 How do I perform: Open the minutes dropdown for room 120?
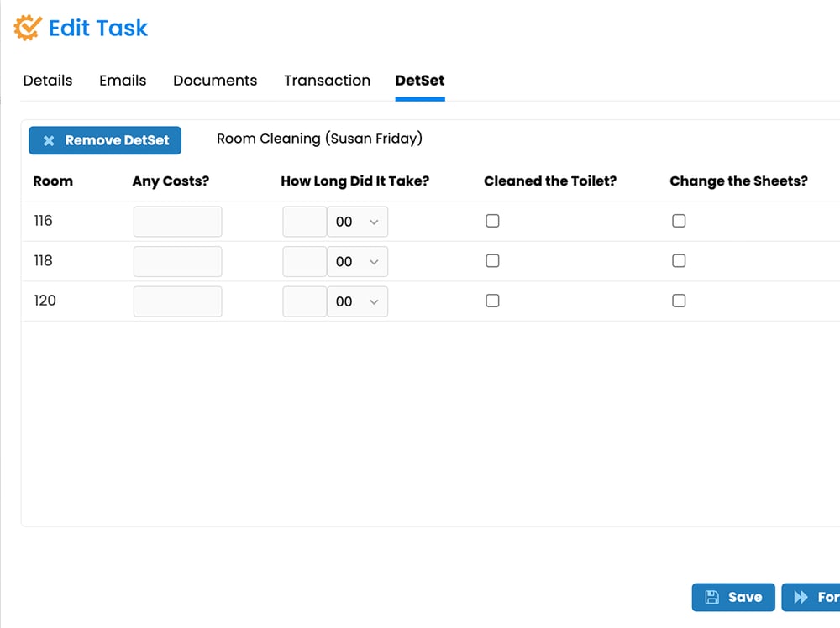(x=358, y=301)
